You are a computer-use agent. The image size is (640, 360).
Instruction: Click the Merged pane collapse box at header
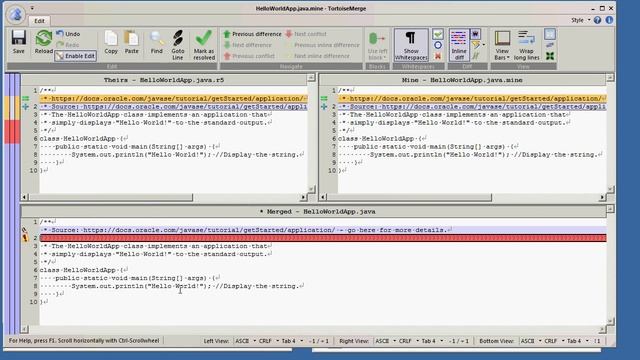click(610, 209)
